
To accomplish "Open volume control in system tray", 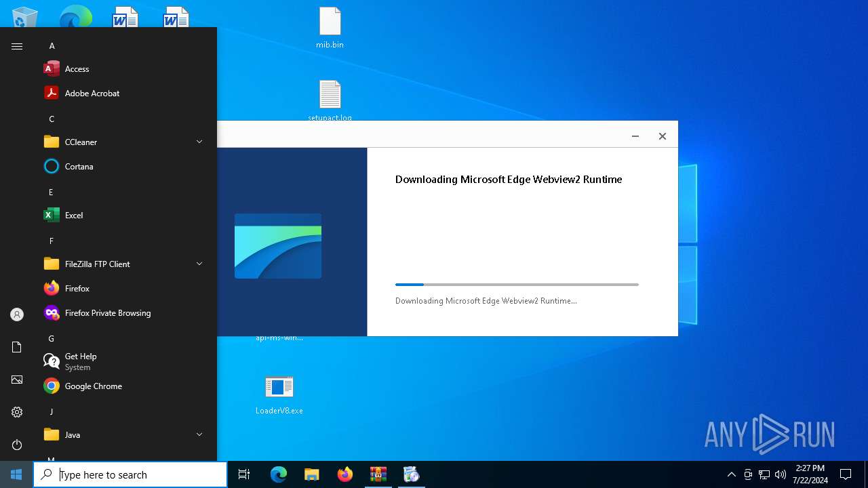I will (781, 474).
